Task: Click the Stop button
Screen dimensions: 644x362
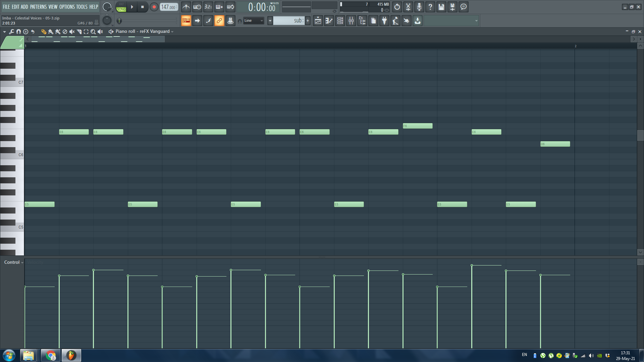Action: 142,7
